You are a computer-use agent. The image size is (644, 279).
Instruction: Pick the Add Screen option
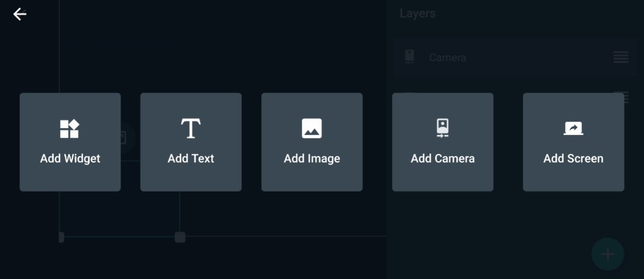[x=573, y=142]
